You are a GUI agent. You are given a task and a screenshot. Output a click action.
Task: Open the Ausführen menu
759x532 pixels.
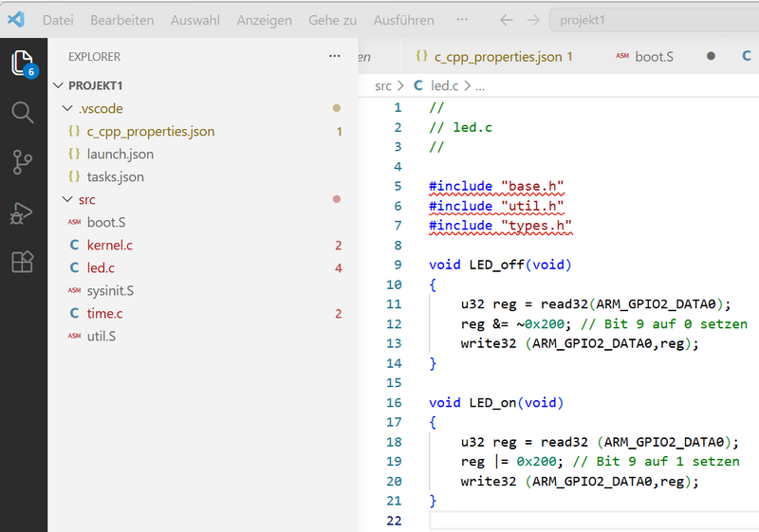tap(404, 20)
